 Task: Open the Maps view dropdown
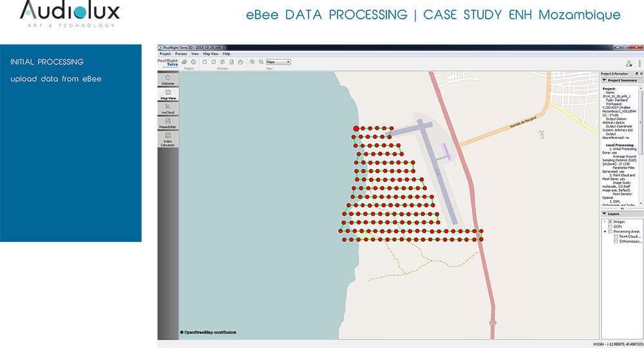tap(279, 62)
